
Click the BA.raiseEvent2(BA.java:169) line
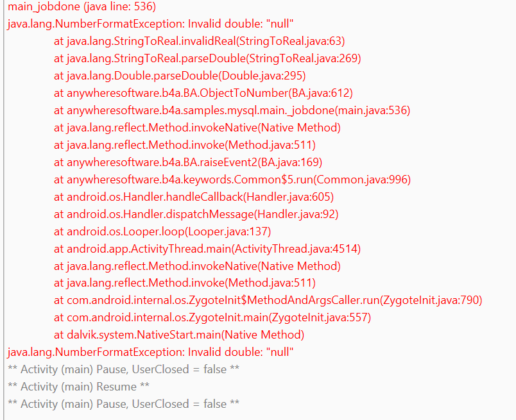click(x=188, y=162)
